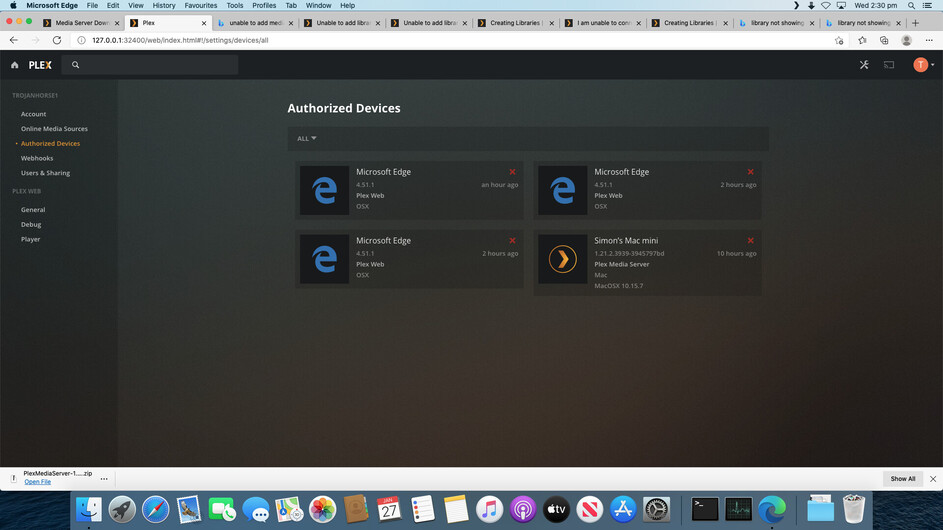
Task: Close the Plex browser tab
Action: (204, 23)
